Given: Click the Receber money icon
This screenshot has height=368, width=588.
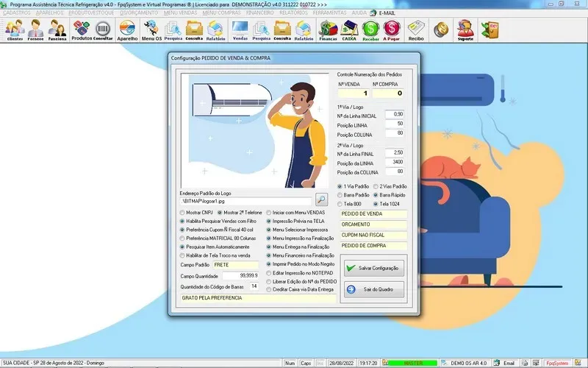Looking at the screenshot, I should click(x=370, y=30).
